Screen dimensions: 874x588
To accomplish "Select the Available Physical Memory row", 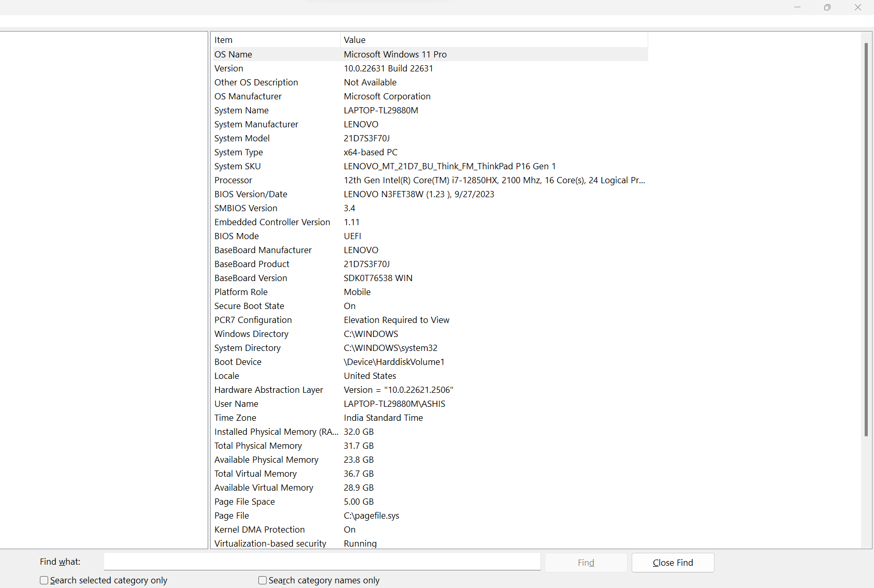I will [430, 460].
